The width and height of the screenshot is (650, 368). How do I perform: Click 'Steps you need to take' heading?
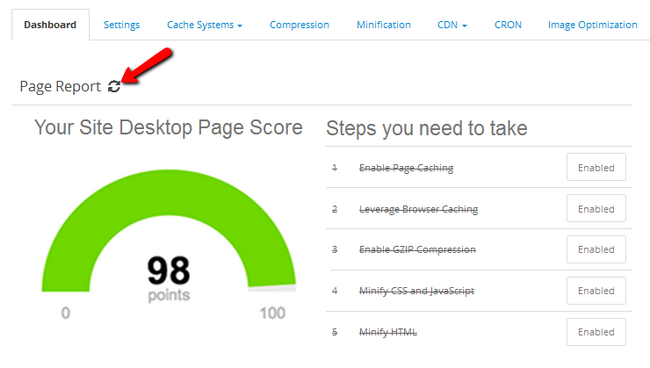coord(427,128)
